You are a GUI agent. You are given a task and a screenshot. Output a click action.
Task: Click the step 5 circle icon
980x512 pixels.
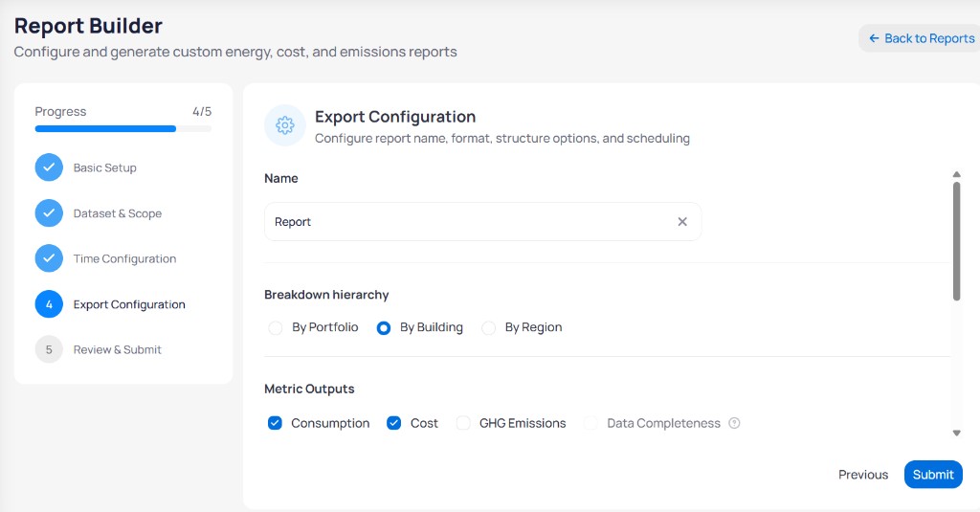click(49, 350)
